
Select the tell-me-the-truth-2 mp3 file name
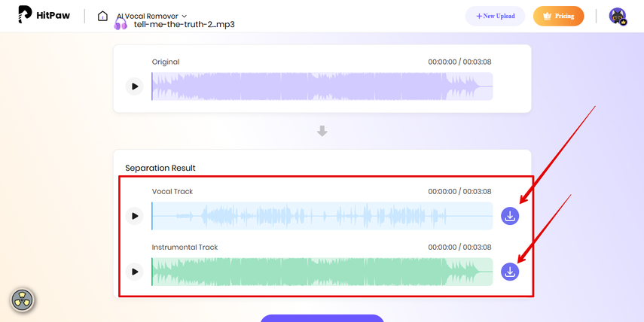click(184, 24)
